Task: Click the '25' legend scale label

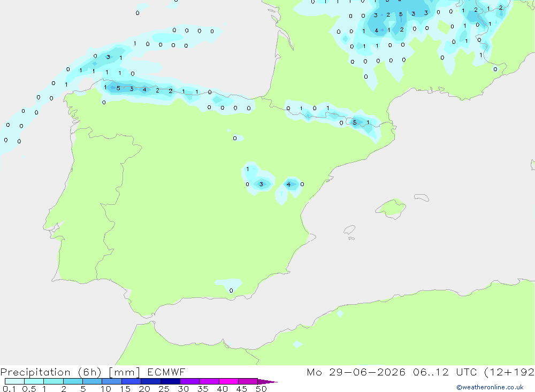Action: [164, 389]
